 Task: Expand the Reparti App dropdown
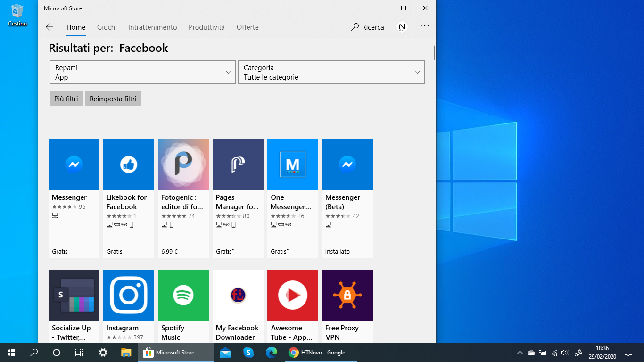(x=142, y=72)
